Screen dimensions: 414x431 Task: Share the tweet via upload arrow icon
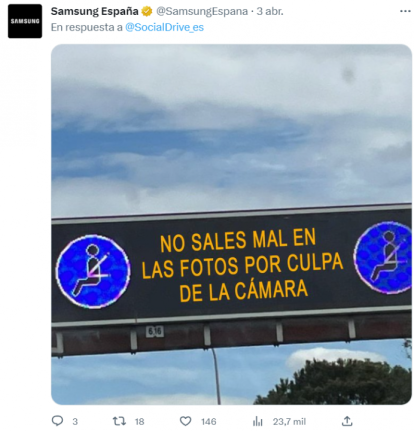347,421
